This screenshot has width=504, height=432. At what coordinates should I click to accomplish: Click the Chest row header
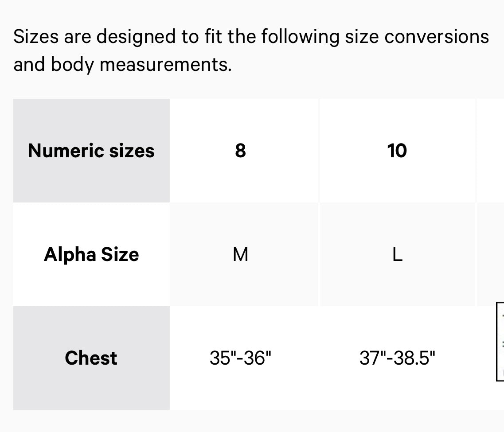[x=91, y=358]
